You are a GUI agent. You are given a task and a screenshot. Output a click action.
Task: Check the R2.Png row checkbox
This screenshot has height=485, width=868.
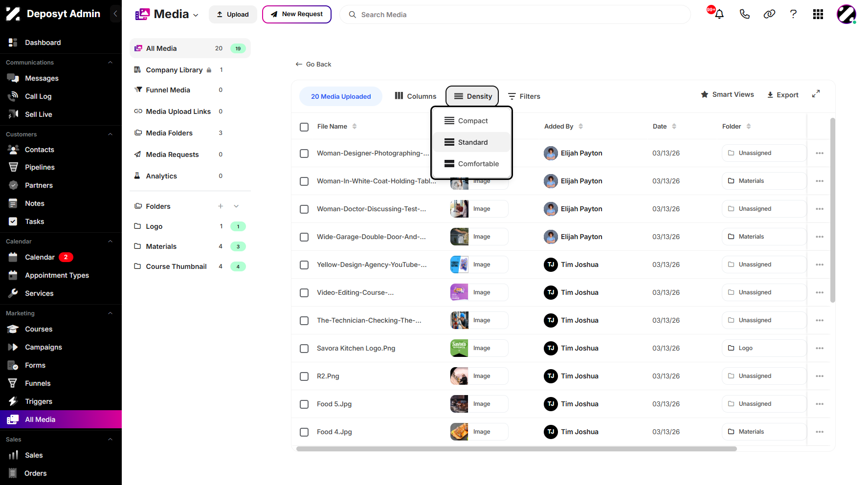(x=304, y=376)
